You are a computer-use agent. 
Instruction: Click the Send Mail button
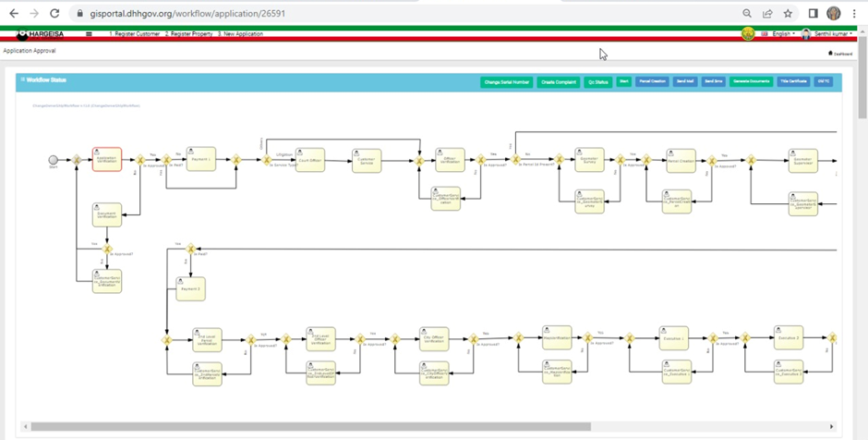pos(685,81)
